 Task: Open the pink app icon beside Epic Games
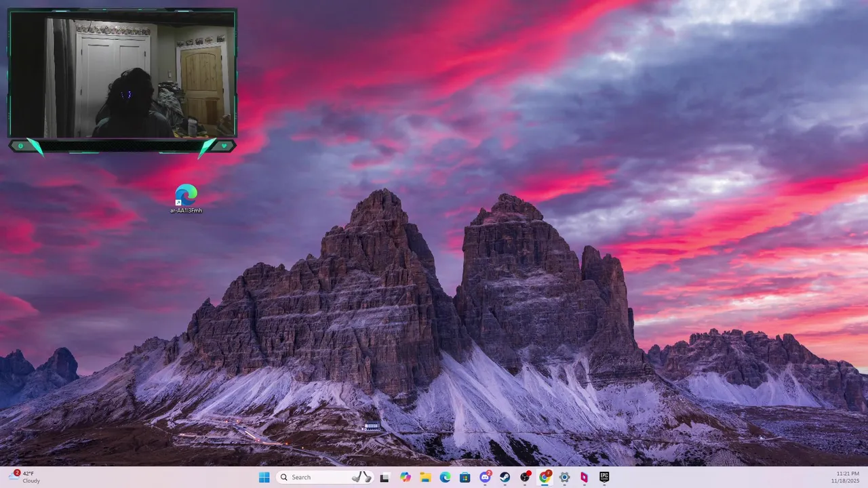click(584, 477)
